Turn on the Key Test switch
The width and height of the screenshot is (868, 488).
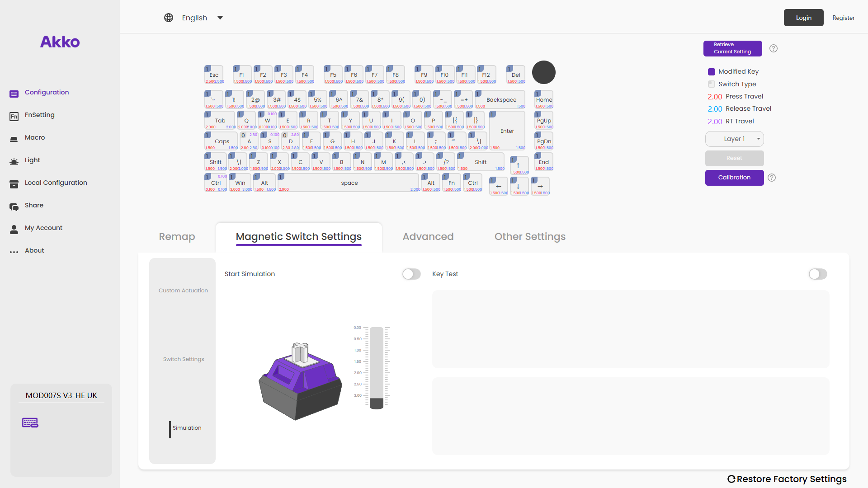(x=818, y=274)
